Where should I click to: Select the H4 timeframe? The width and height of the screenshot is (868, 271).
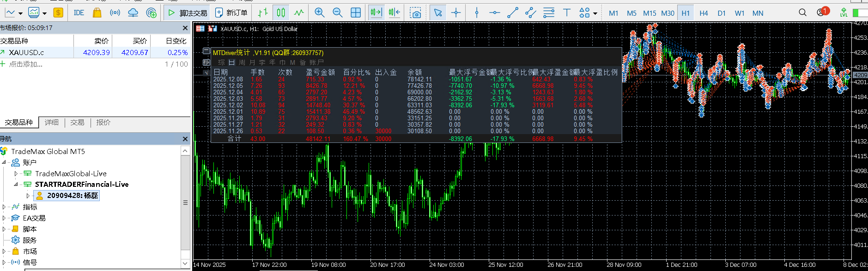(x=704, y=13)
